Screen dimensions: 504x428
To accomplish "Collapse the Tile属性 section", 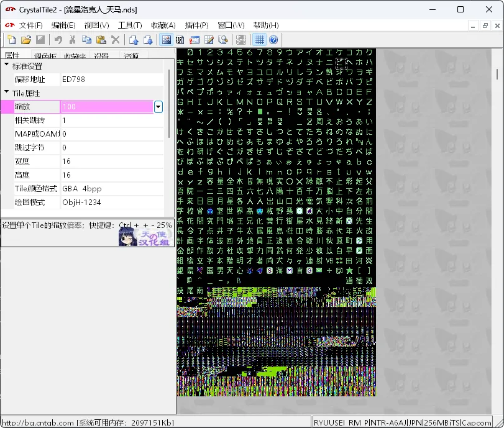I will pos(6,93).
